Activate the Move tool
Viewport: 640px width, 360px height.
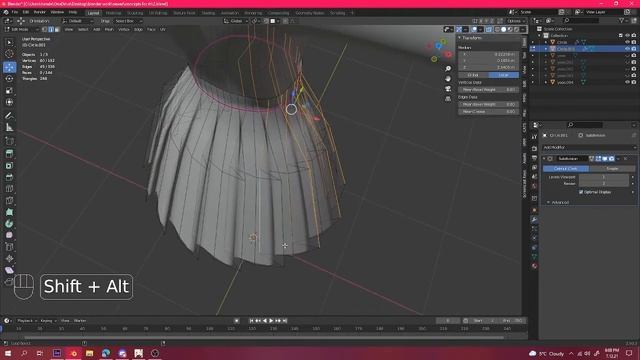pos(9,67)
